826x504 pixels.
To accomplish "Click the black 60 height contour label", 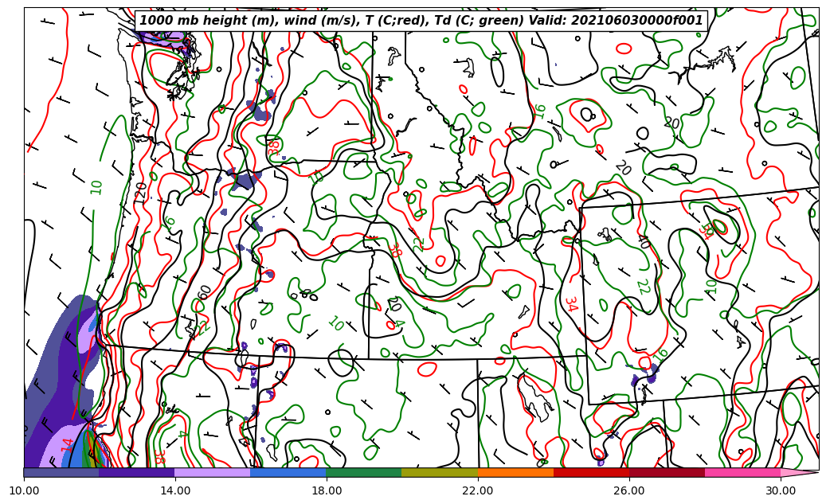I will coord(205,292).
